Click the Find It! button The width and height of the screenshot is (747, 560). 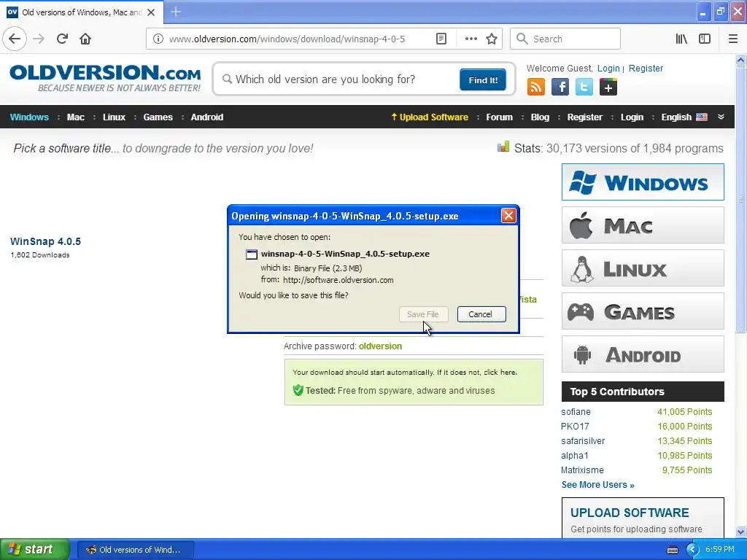[483, 79]
